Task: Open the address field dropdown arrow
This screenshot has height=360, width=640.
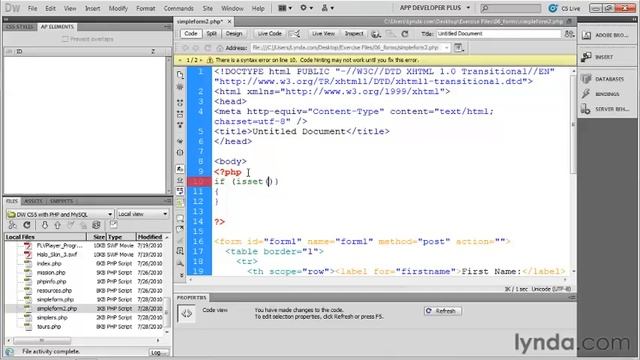Action: pyautogui.click(x=446, y=48)
